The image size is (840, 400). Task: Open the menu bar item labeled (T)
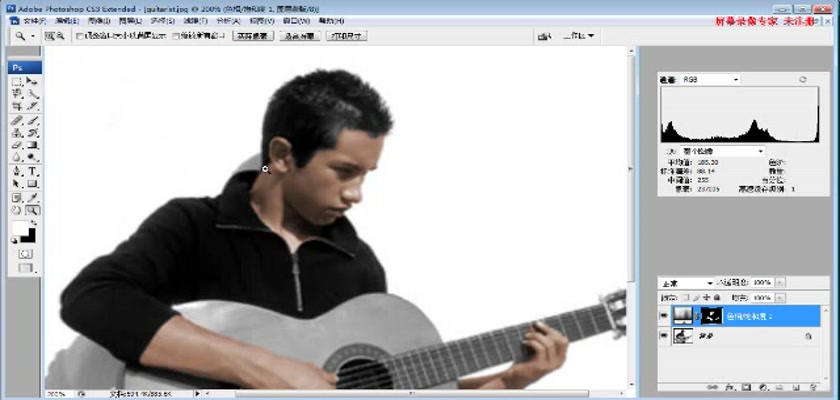pos(195,21)
